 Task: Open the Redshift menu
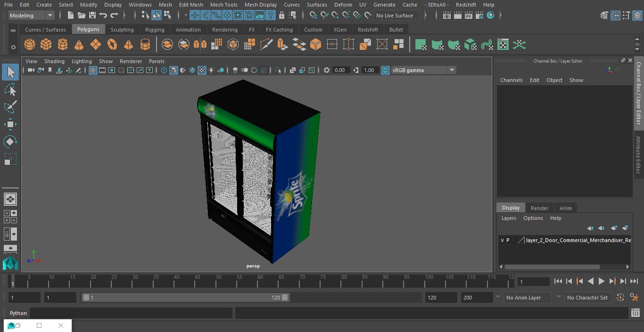pos(466,5)
